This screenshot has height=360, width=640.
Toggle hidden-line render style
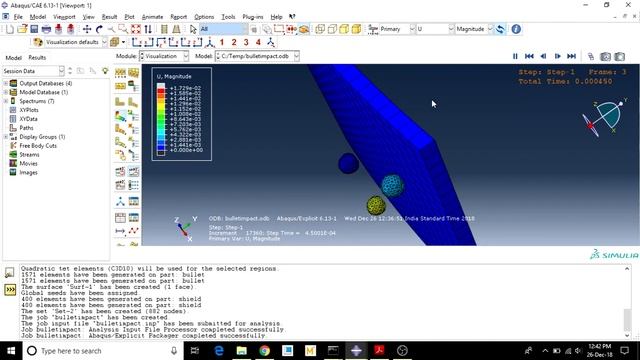tap(332, 29)
